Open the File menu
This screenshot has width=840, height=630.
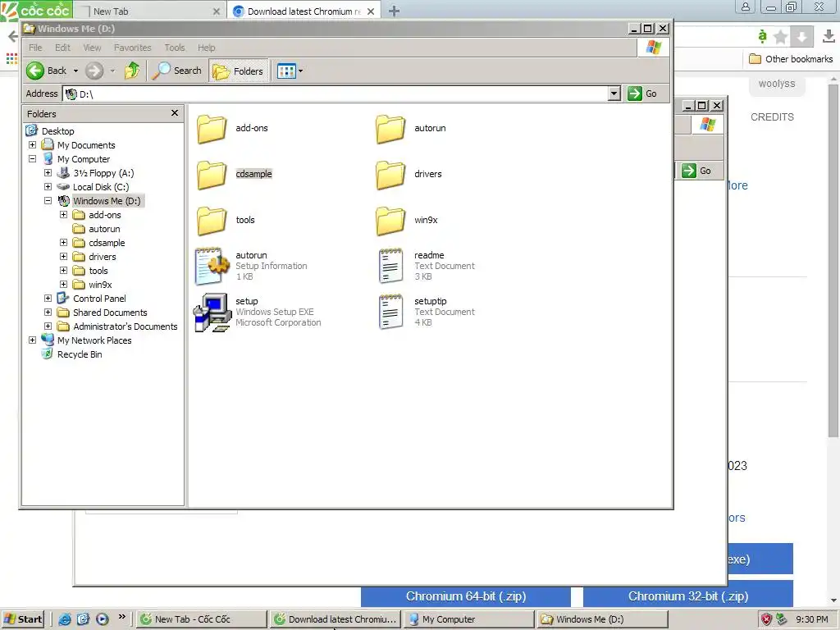[35, 48]
